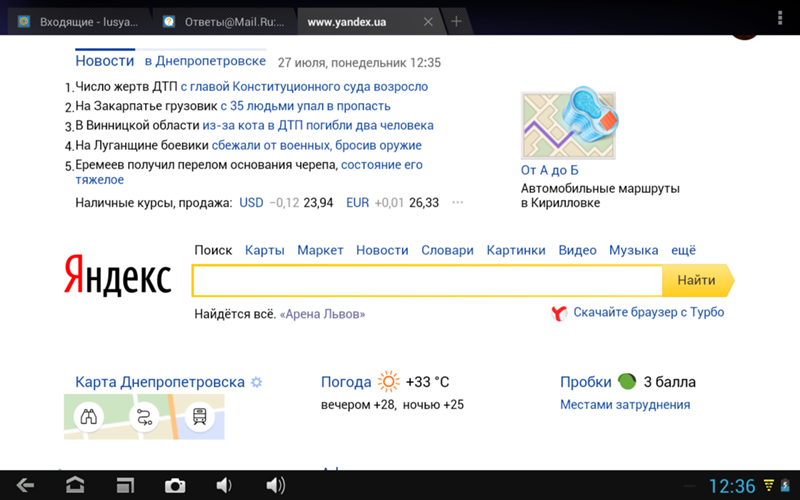Click вечером +28, ночью +25 forecast text
Image resolution: width=800 pixels, height=500 pixels.
pyautogui.click(x=392, y=405)
